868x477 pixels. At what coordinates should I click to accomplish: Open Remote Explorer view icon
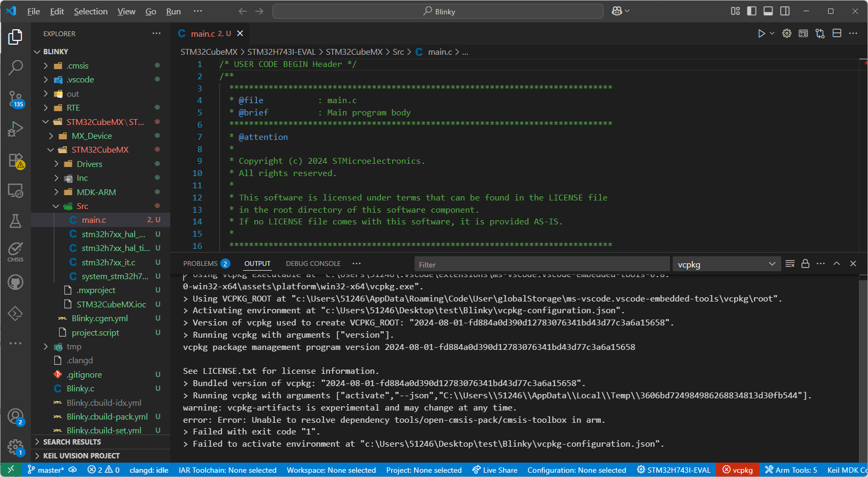(15, 190)
